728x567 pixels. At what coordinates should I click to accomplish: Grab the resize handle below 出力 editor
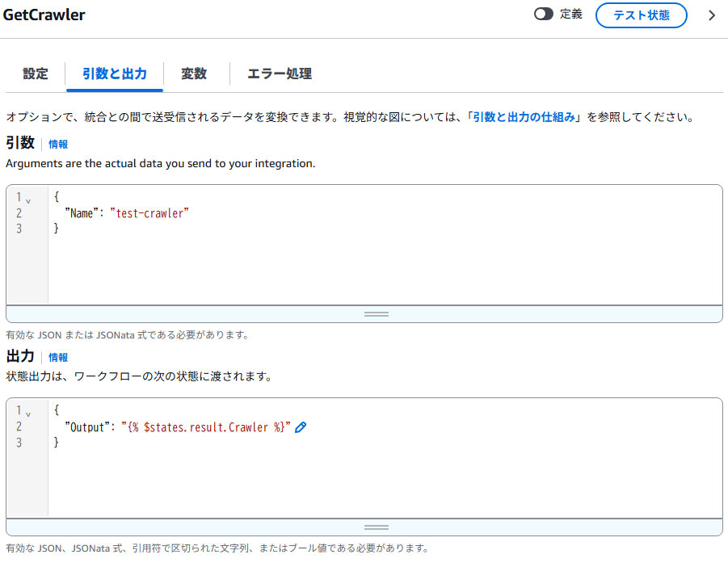tap(376, 527)
